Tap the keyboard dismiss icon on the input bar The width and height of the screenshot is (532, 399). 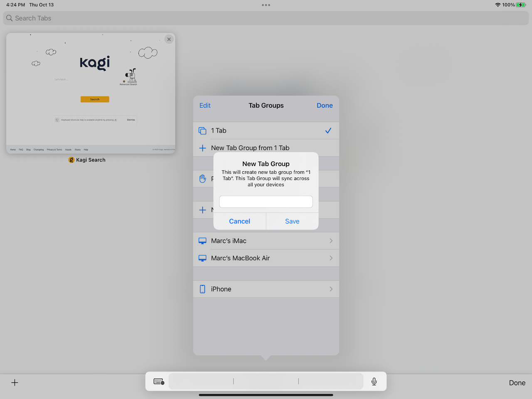158,381
